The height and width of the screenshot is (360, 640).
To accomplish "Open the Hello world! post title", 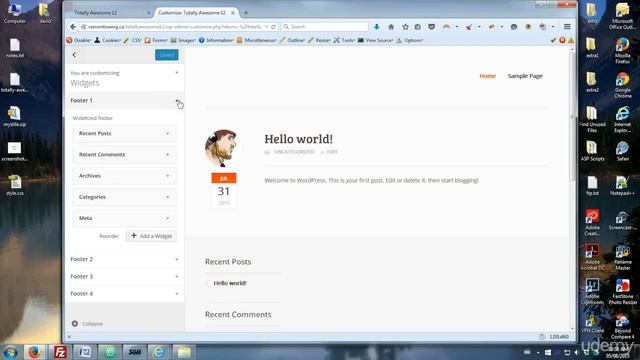I will pyautogui.click(x=298, y=139).
